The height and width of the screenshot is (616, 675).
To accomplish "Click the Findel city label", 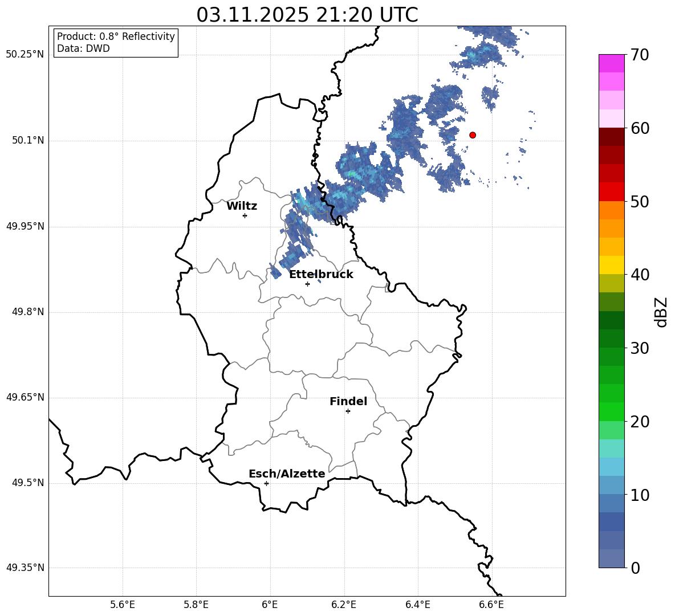I will coord(348,401).
